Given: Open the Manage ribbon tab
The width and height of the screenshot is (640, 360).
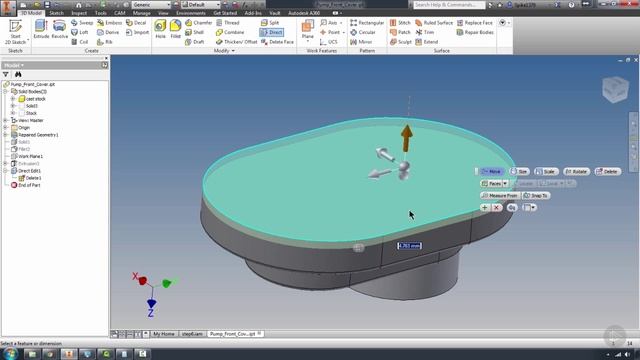Looking at the screenshot, I should 142,13.
